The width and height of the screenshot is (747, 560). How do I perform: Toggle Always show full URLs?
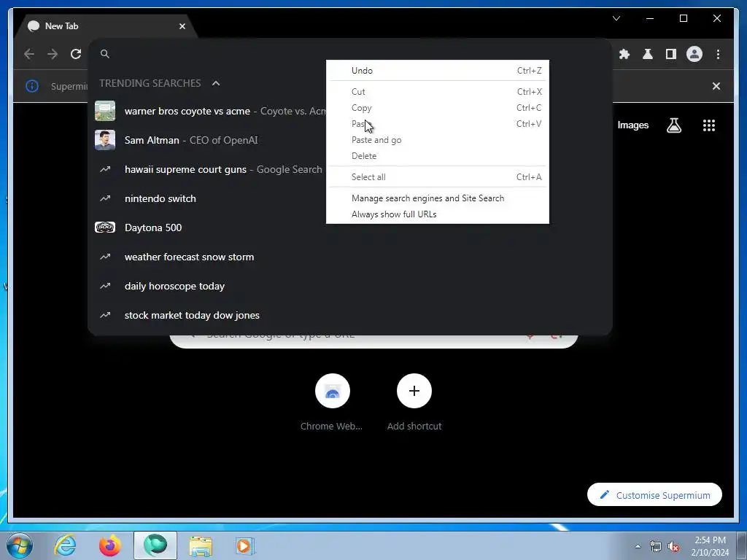pyautogui.click(x=438, y=214)
